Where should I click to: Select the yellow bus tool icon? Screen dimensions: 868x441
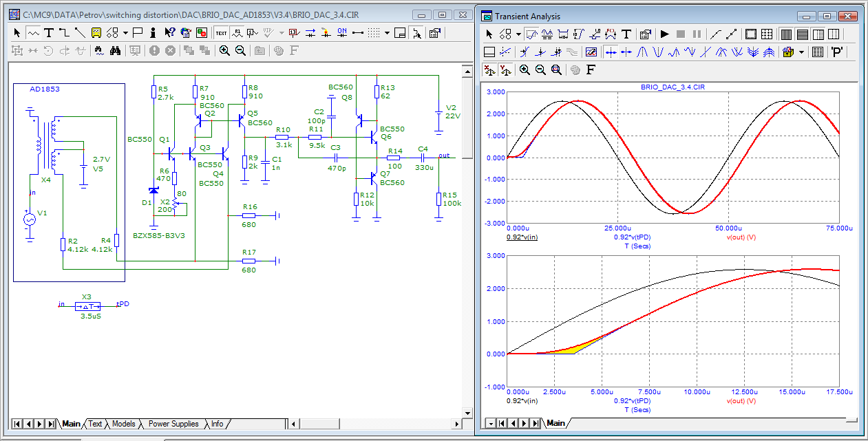tap(96, 32)
